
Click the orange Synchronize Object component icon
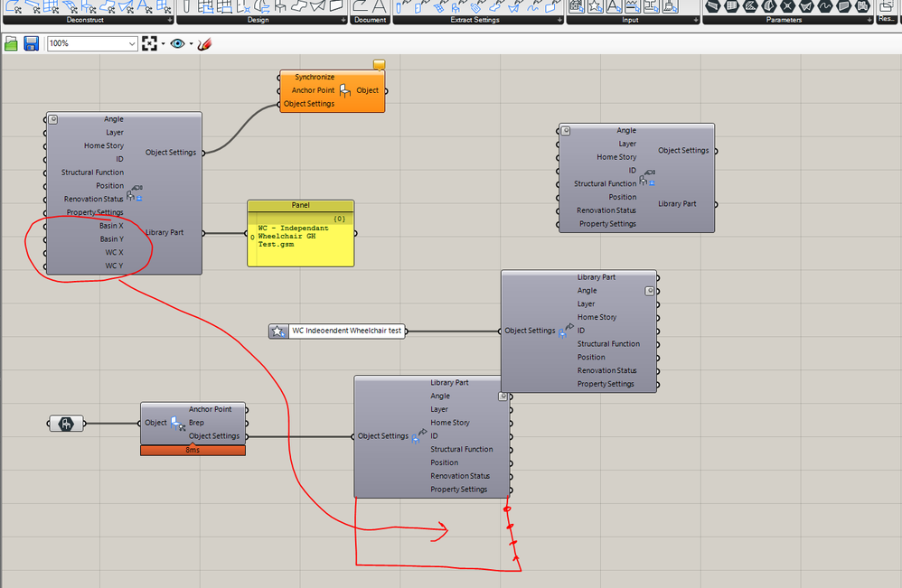tap(345, 90)
